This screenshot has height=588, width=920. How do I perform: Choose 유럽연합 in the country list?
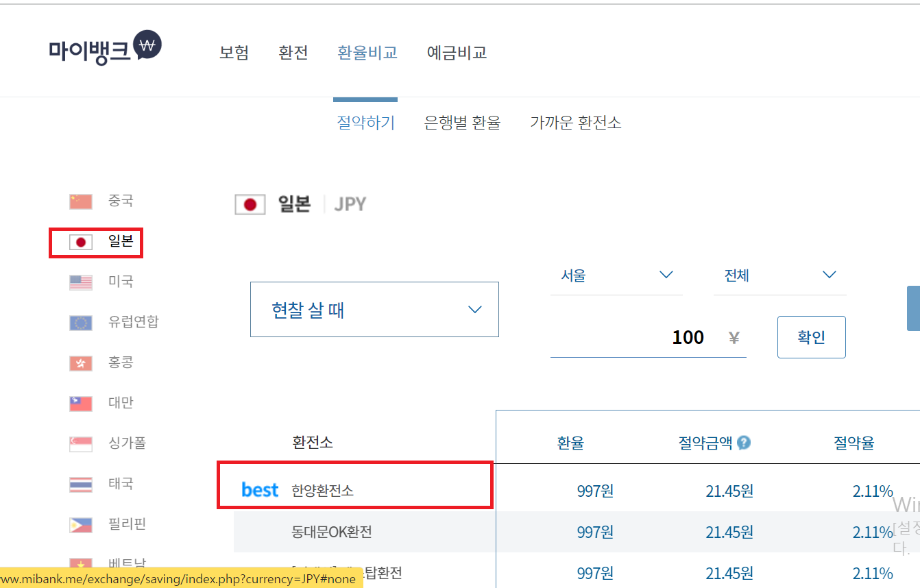click(x=134, y=322)
